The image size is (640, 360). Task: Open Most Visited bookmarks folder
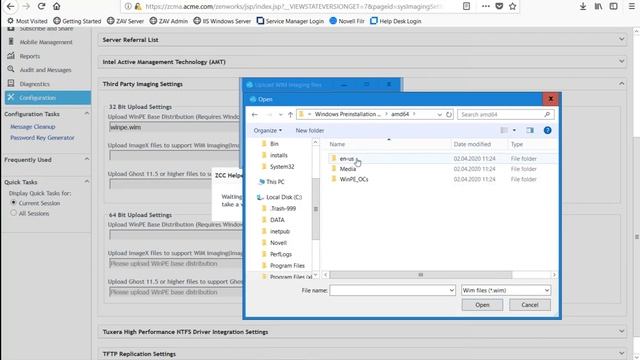27,21
